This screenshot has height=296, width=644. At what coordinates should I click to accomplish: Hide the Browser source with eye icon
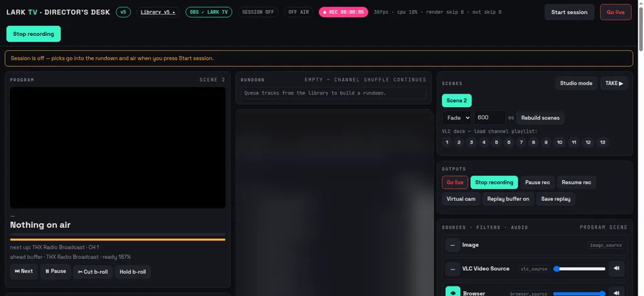pyautogui.click(x=453, y=293)
